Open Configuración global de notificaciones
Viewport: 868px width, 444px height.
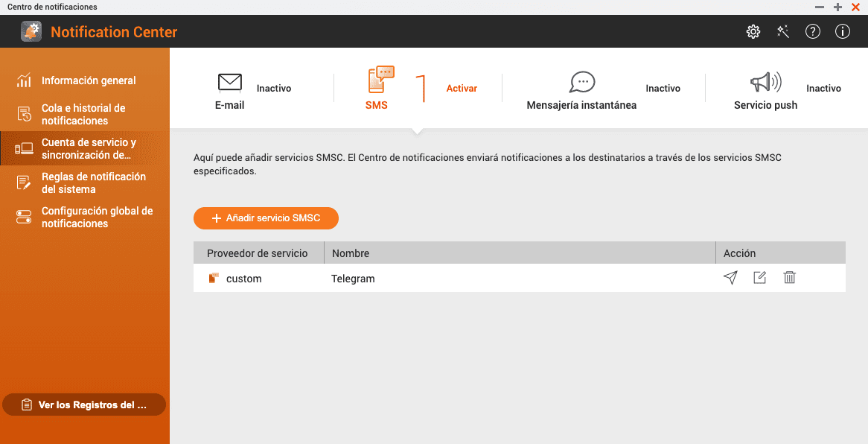[85, 218]
